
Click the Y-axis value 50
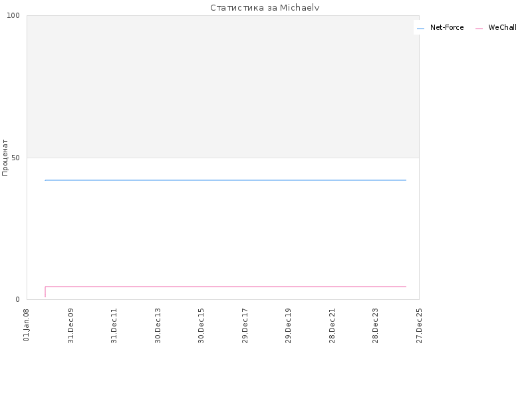(x=15, y=158)
